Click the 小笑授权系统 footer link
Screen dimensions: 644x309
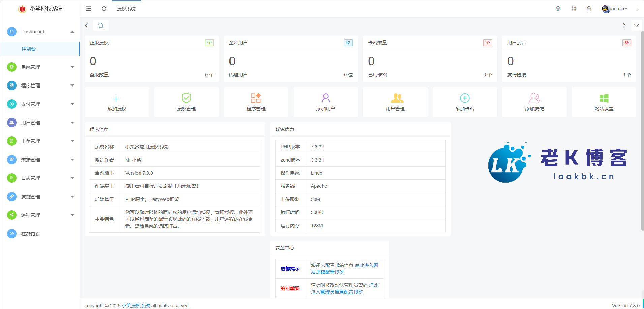point(136,306)
